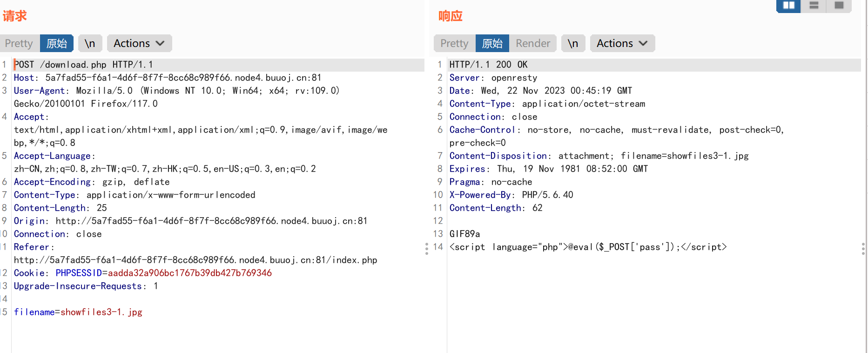The image size is (868, 353).
Task: Click request Content-Type urlencoded line
Action: [135, 195]
